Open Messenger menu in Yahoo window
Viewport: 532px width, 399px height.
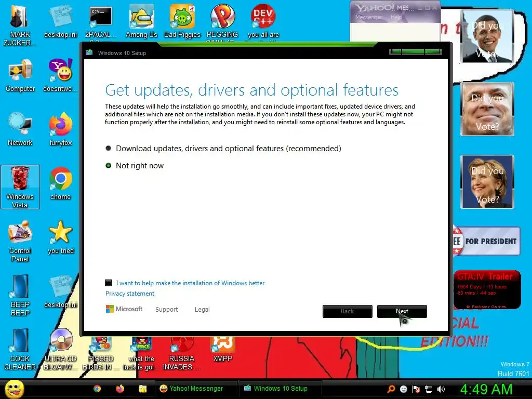[368, 17]
